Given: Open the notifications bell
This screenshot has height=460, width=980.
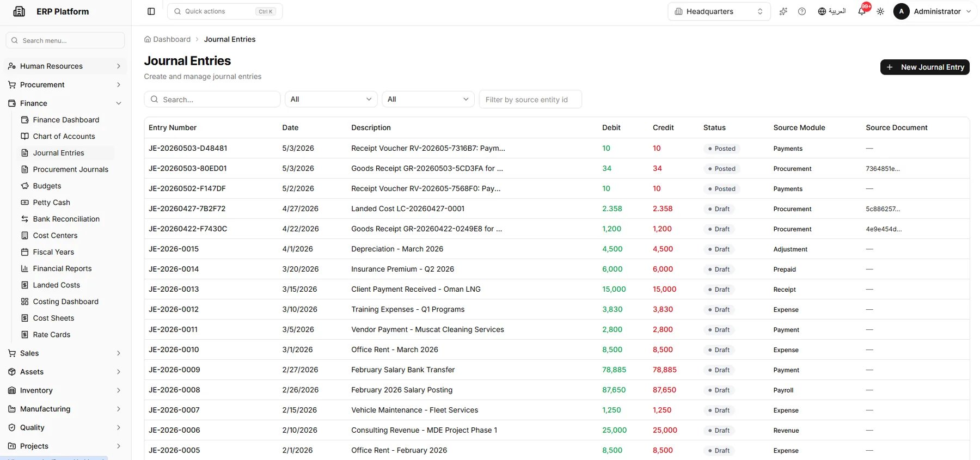Looking at the screenshot, I should (x=862, y=11).
